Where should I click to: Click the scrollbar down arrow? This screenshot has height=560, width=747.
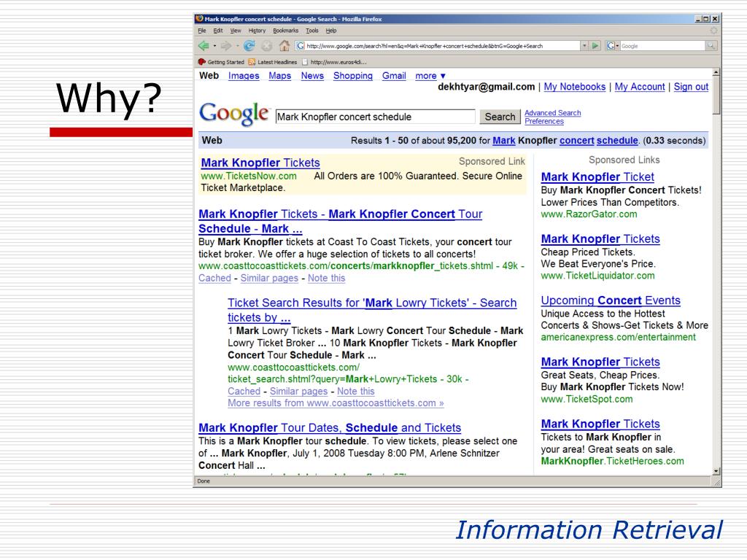click(716, 471)
